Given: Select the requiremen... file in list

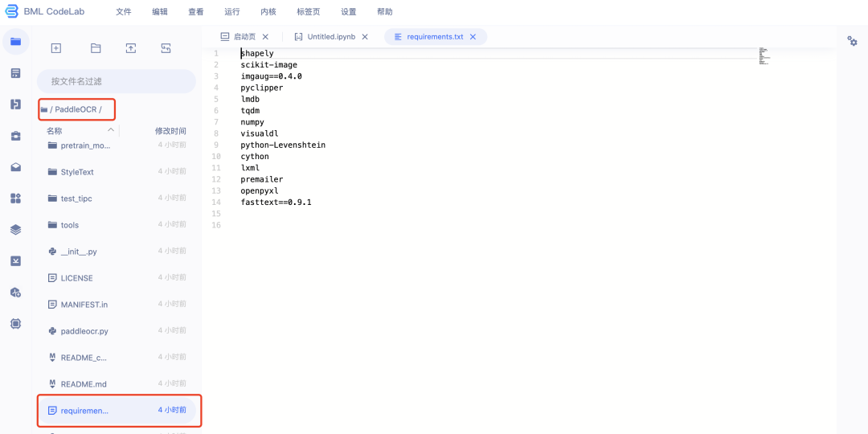Looking at the screenshot, I should click(x=117, y=410).
